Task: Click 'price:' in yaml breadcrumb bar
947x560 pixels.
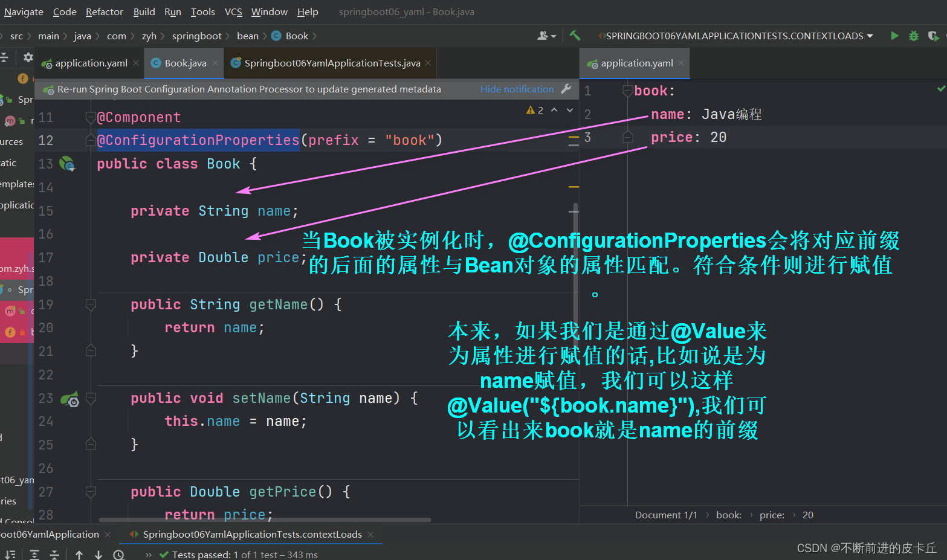Action: tap(772, 515)
